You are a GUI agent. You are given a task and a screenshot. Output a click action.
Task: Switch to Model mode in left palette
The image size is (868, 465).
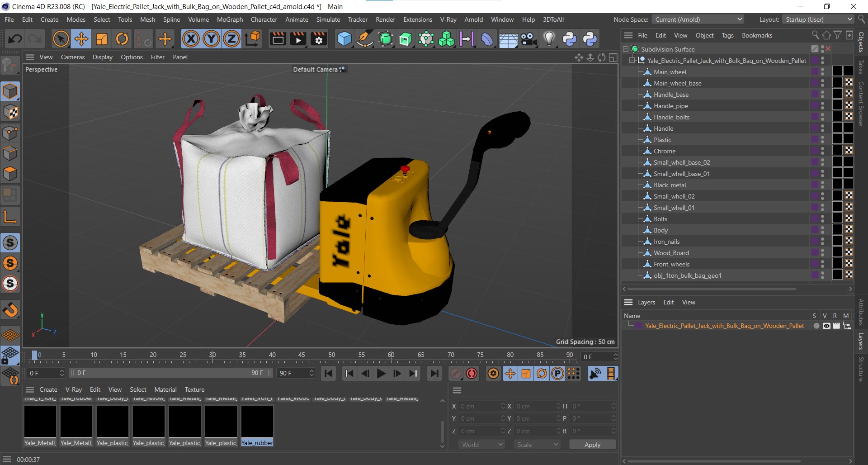pyautogui.click(x=10, y=91)
